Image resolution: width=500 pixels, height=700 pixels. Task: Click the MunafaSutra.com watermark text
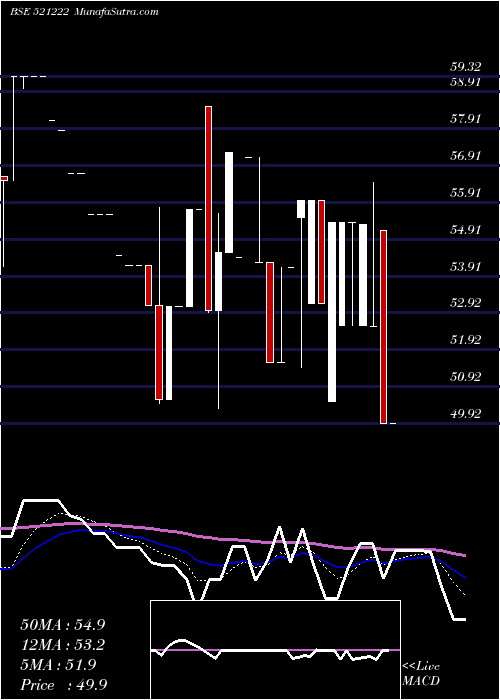pyautogui.click(x=115, y=12)
